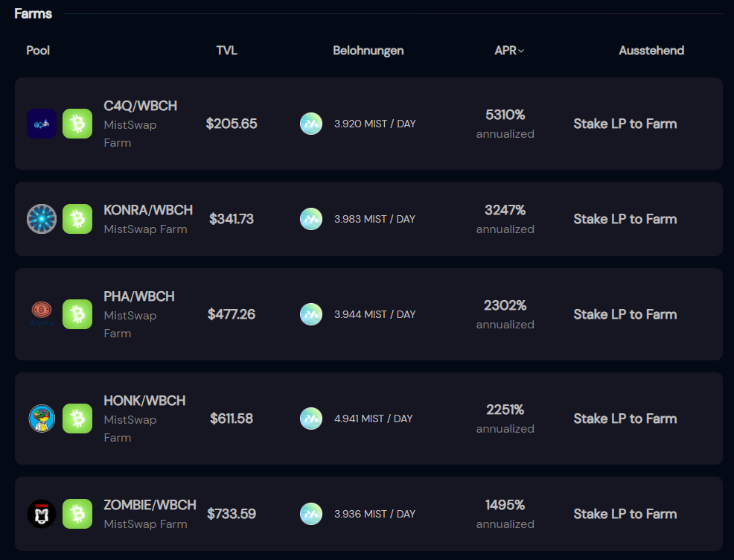The image size is (734, 560).
Task: Click the $341.73 TVL value
Action: 232,219
